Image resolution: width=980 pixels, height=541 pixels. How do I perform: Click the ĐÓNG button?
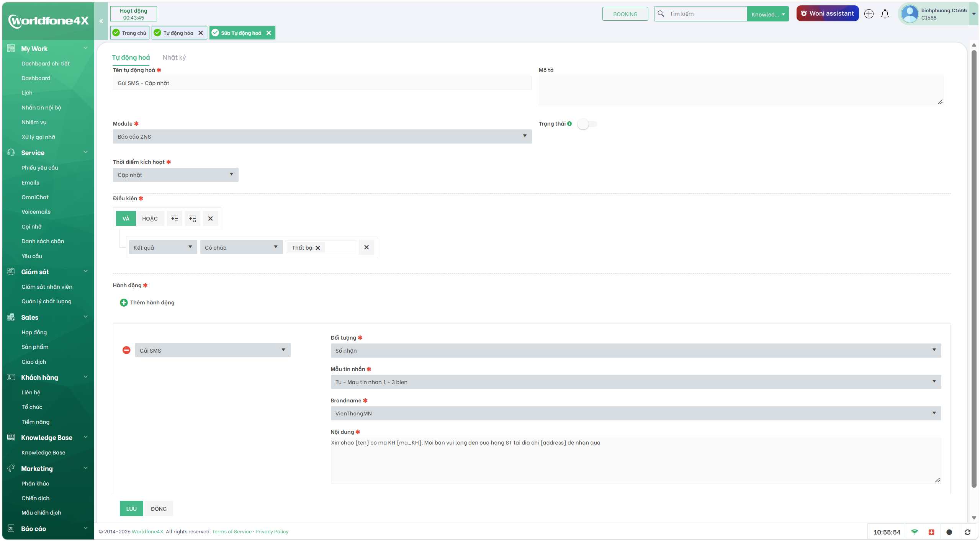click(159, 508)
